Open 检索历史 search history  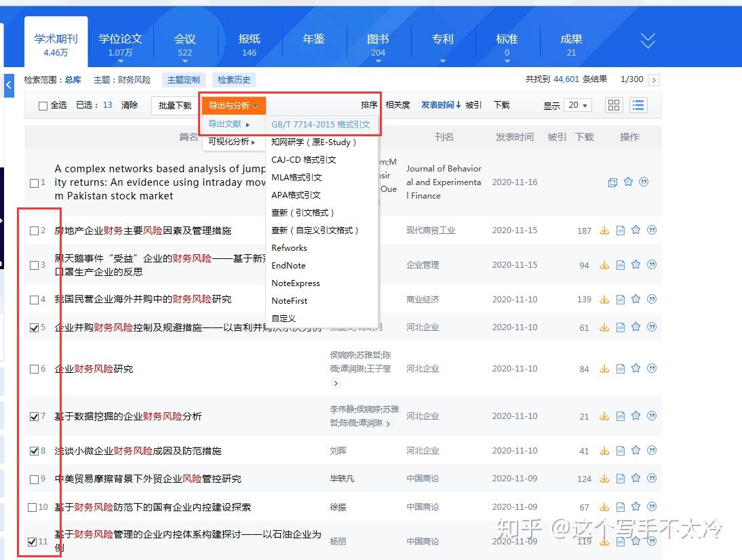point(234,80)
